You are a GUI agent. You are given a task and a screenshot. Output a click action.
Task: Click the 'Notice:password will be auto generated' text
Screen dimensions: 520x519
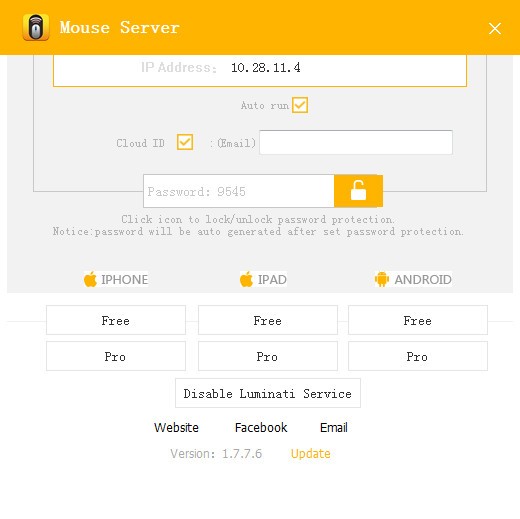coord(258,231)
